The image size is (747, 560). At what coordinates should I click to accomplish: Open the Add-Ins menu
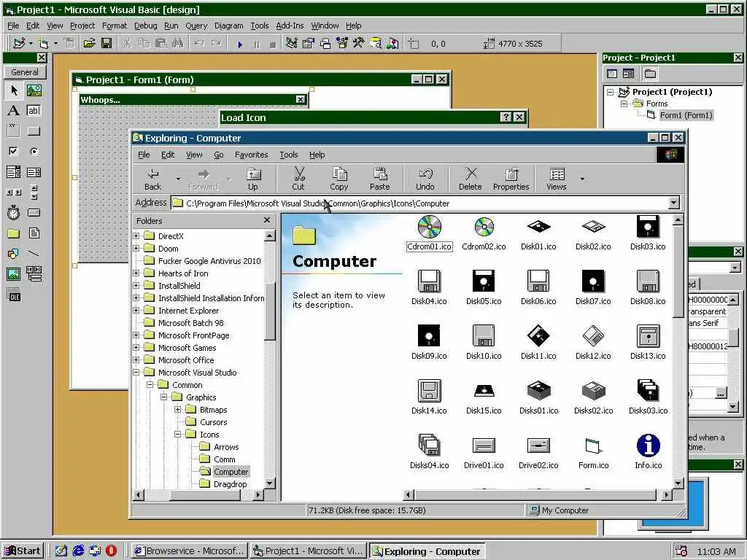point(290,26)
